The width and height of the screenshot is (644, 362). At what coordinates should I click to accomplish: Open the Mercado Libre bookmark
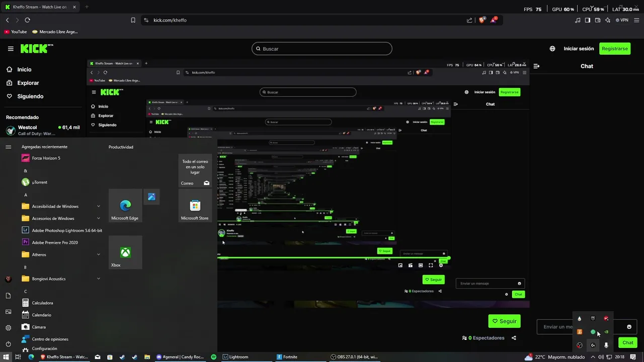click(x=55, y=32)
